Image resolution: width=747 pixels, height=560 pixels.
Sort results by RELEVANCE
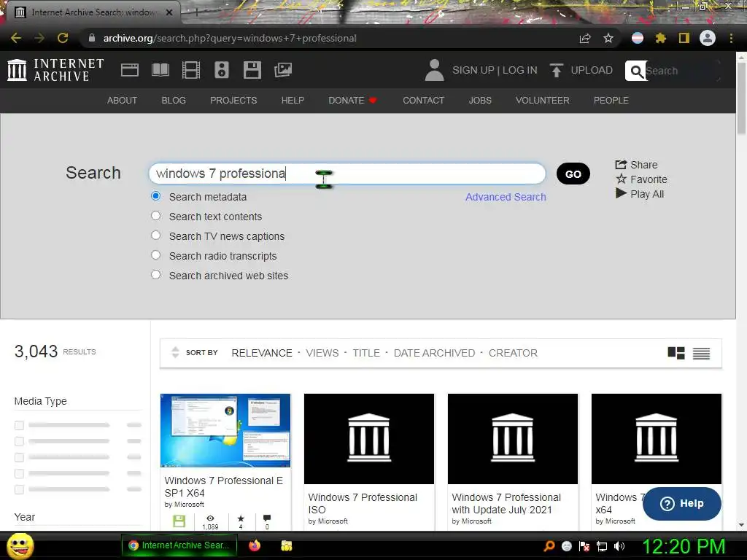coord(262,353)
